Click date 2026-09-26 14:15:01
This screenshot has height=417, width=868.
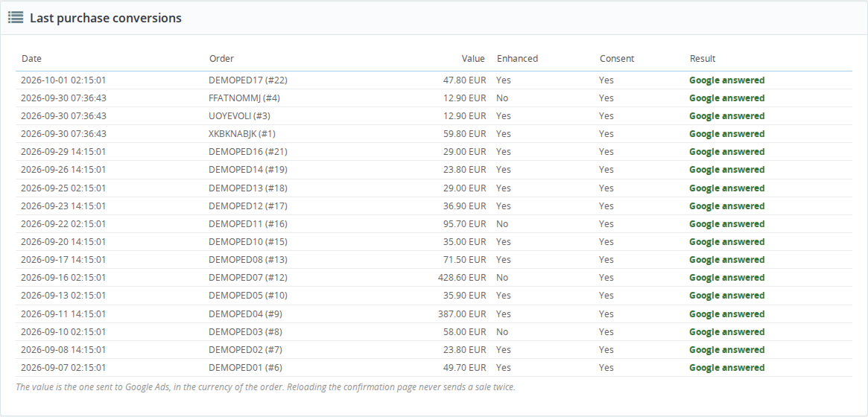click(x=63, y=169)
